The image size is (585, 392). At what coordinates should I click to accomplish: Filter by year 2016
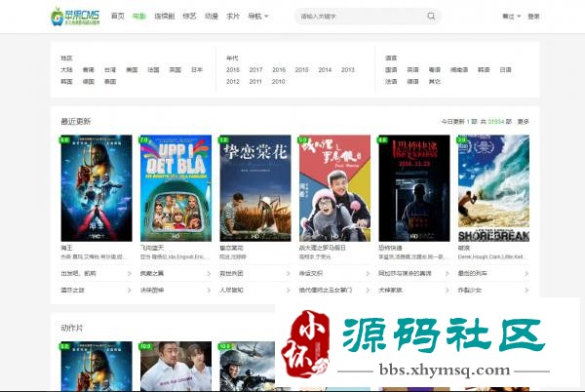point(279,70)
